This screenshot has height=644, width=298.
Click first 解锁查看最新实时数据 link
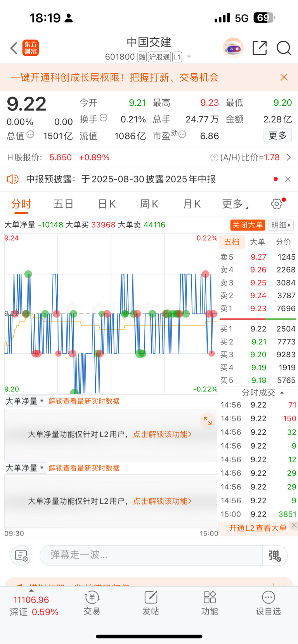click(x=84, y=401)
